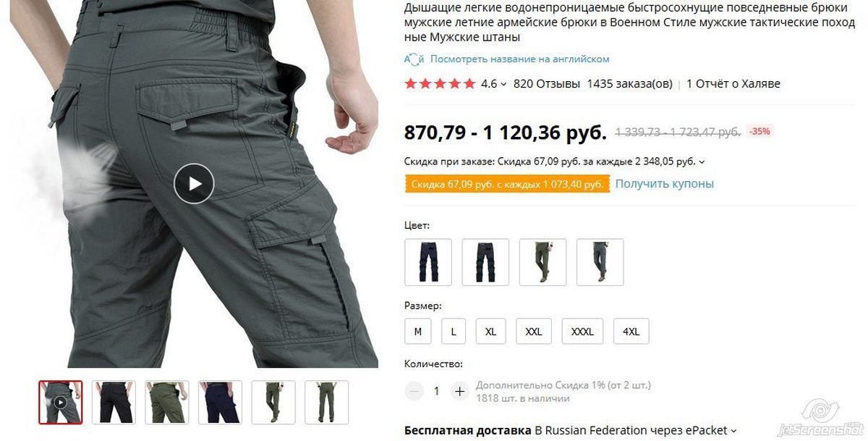Choose size 4XL option
Image resolution: width=868 pixels, height=441 pixels.
click(631, 332)
